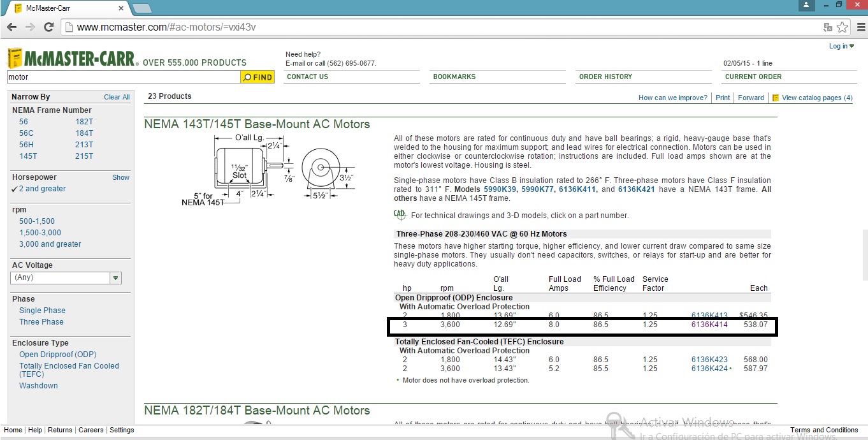868x440 pixels.
Task: Select rpm 3,000 and greater
Action: 50,244
